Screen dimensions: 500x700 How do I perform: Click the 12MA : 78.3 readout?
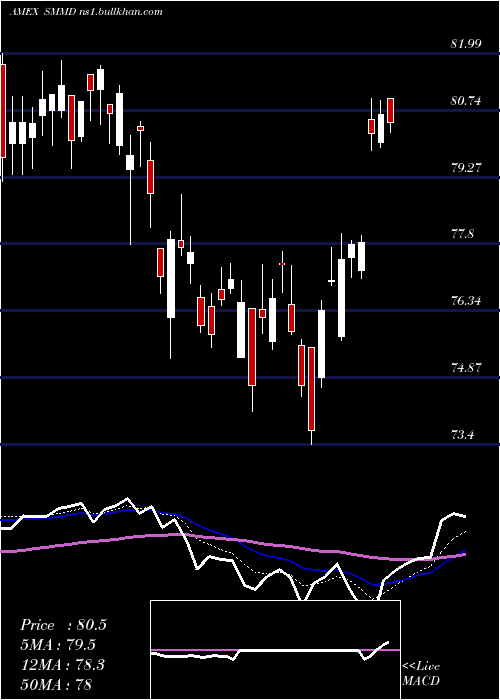[x=62, y=665]
